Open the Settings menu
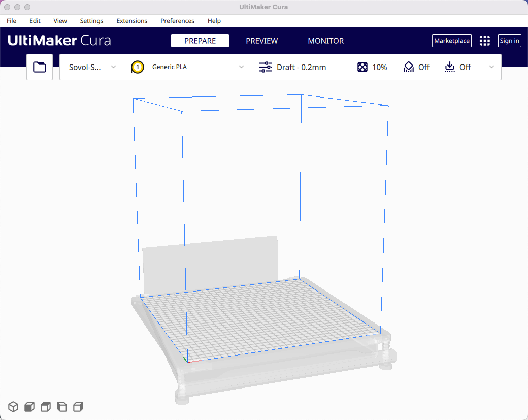This screenshot has height=420, width=528. 91,21
